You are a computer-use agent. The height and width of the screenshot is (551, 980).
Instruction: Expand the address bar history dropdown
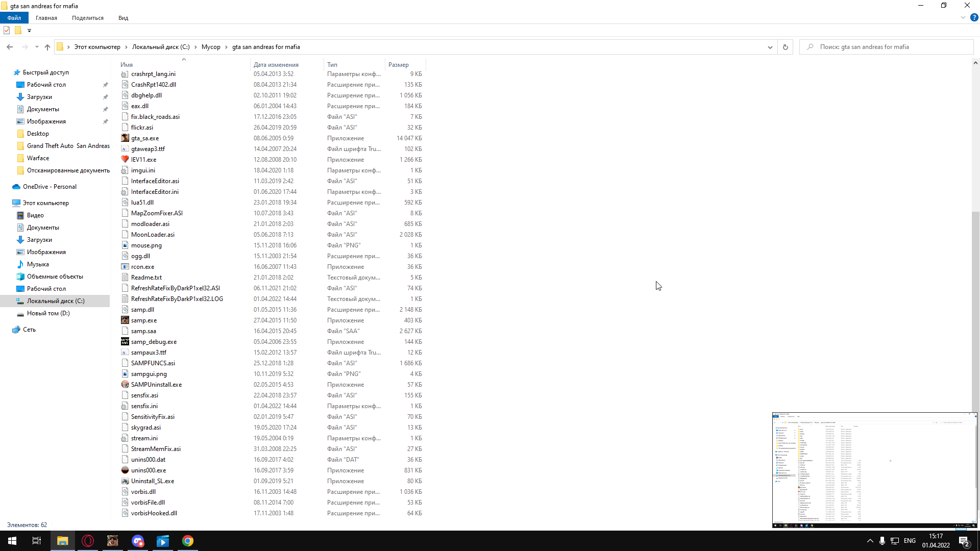pyautogui.click(x=770, y=47)
